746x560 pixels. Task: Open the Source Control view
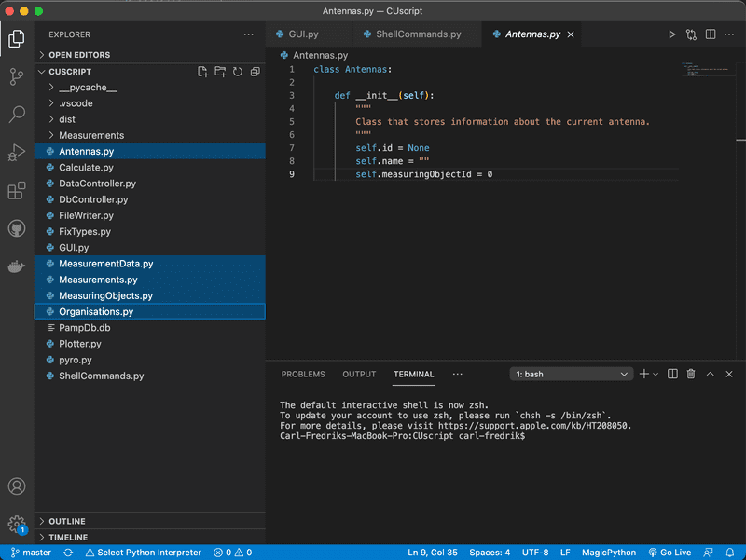(16, 76)
